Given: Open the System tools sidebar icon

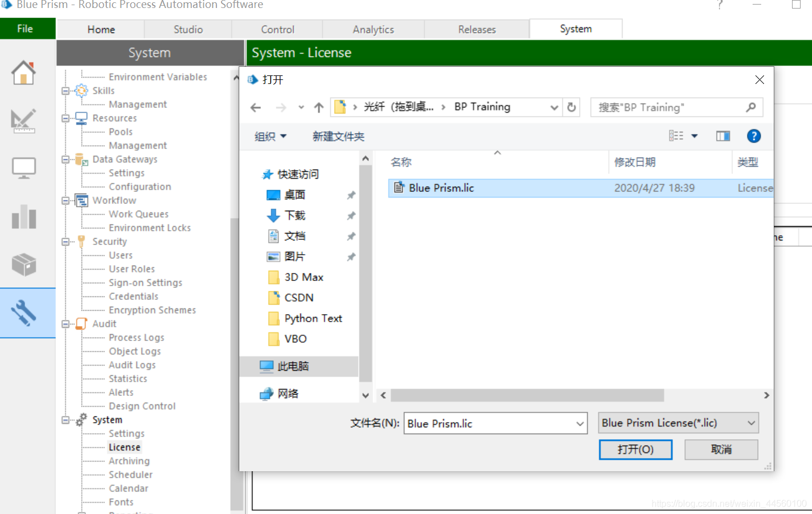Looking at the screenshot, I should pyautogui.click(x=23, y=312).
